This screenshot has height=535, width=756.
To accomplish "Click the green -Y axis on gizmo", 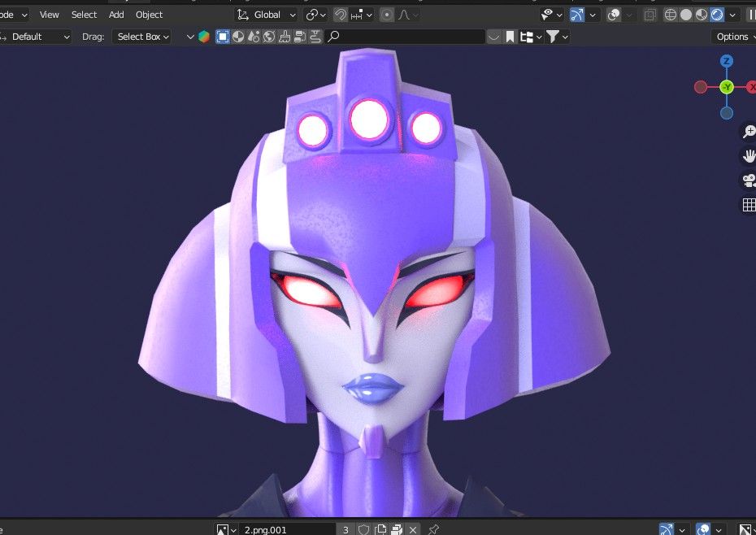I will [x=727, y=87].
